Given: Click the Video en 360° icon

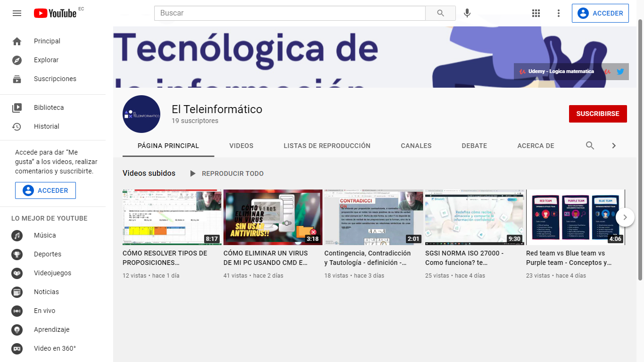Looking at the screenshot, I should (17, 349).
